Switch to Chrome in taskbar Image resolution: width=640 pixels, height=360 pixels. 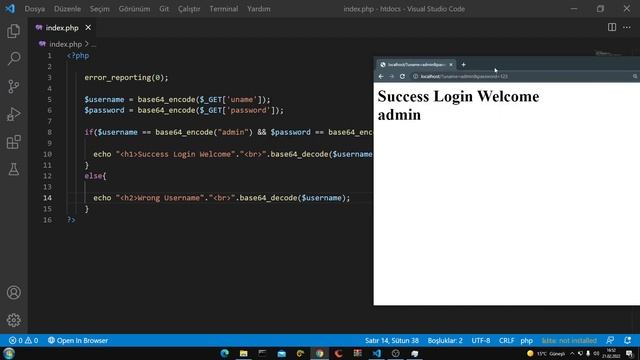pos(320,353)
